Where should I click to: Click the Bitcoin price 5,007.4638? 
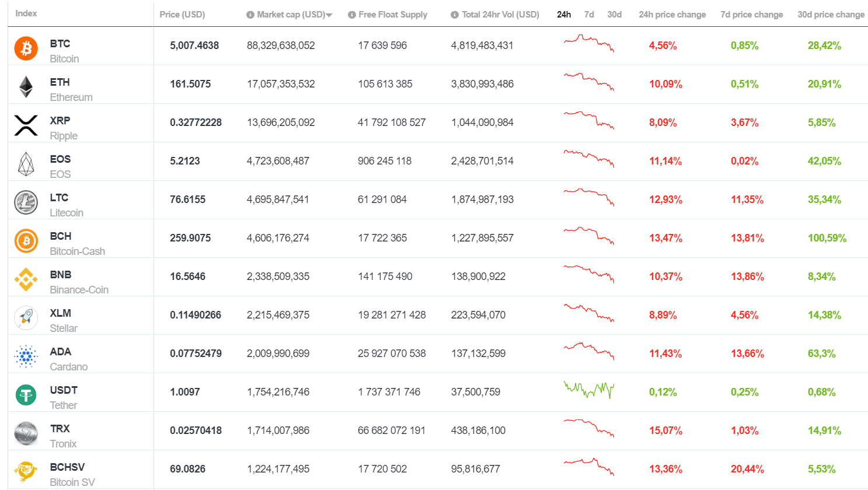[194, 45]
